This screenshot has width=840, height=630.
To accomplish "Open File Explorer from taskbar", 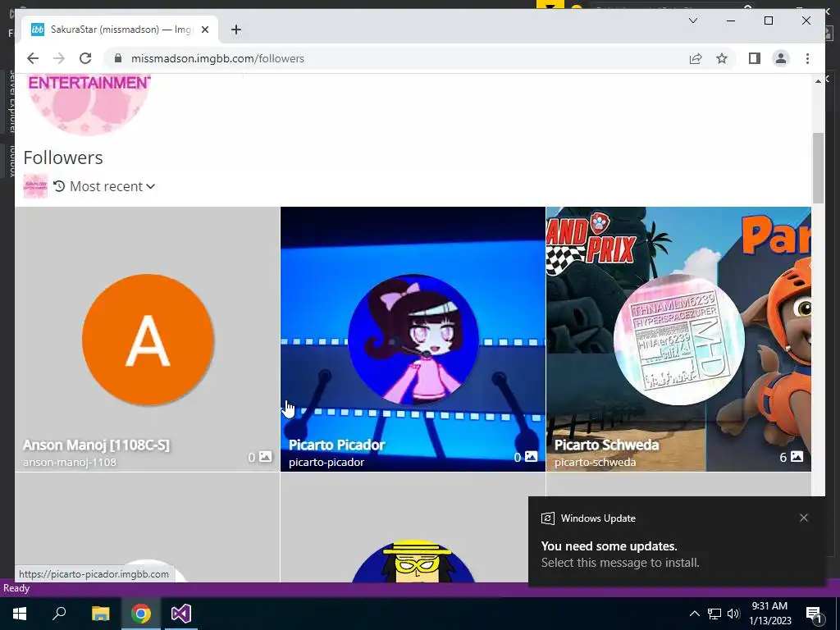I will [x=100, y=614].
